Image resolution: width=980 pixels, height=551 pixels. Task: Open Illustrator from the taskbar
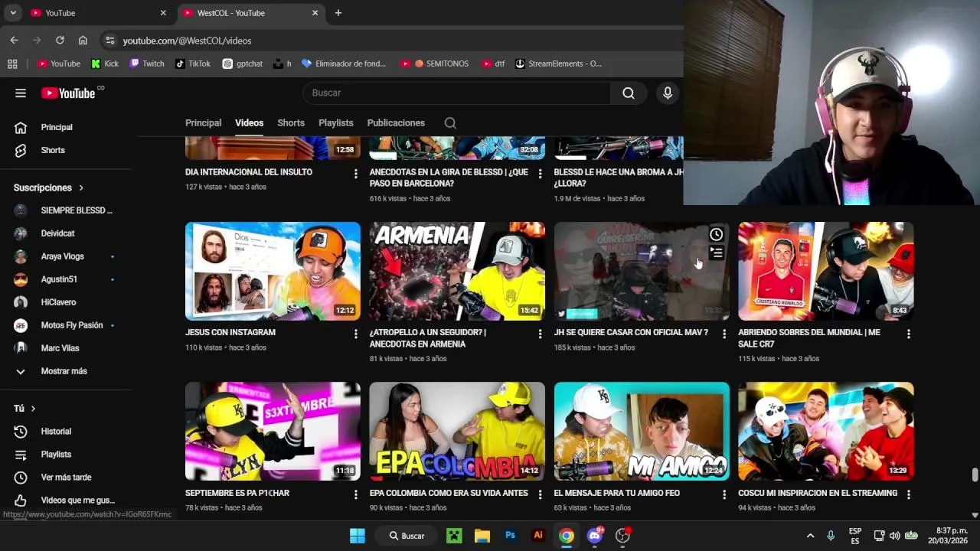pos(538,536)
